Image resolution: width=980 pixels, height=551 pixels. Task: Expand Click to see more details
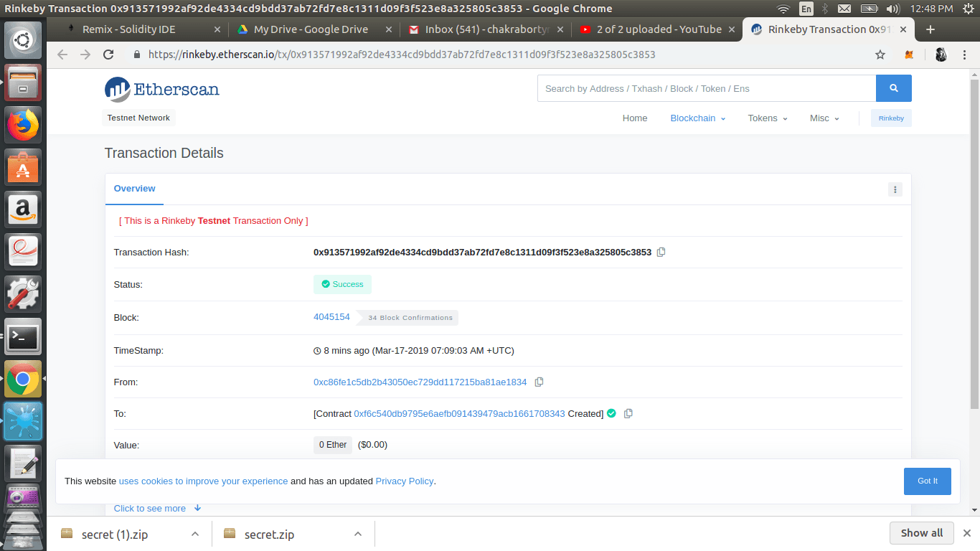tap(157, 508)
